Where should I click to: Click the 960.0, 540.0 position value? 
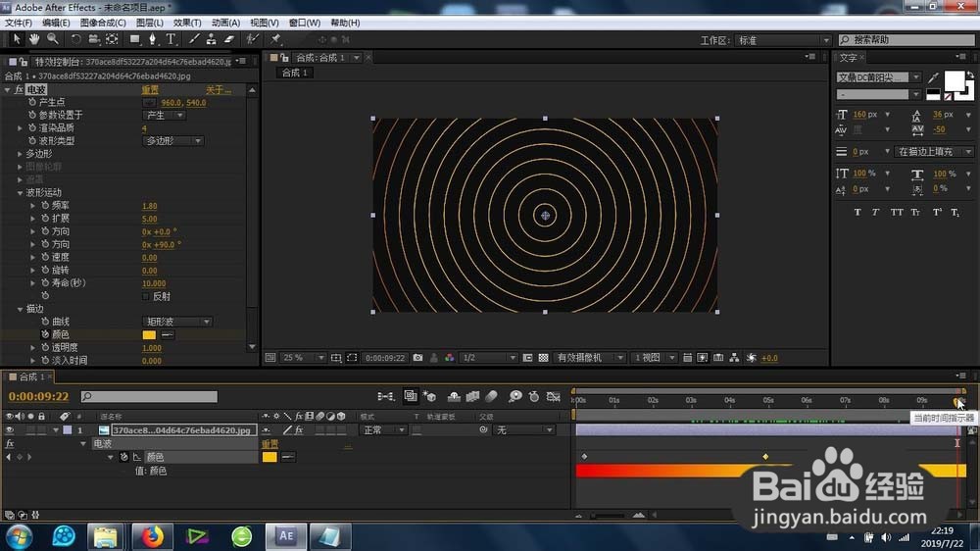[x=183, y=103]
